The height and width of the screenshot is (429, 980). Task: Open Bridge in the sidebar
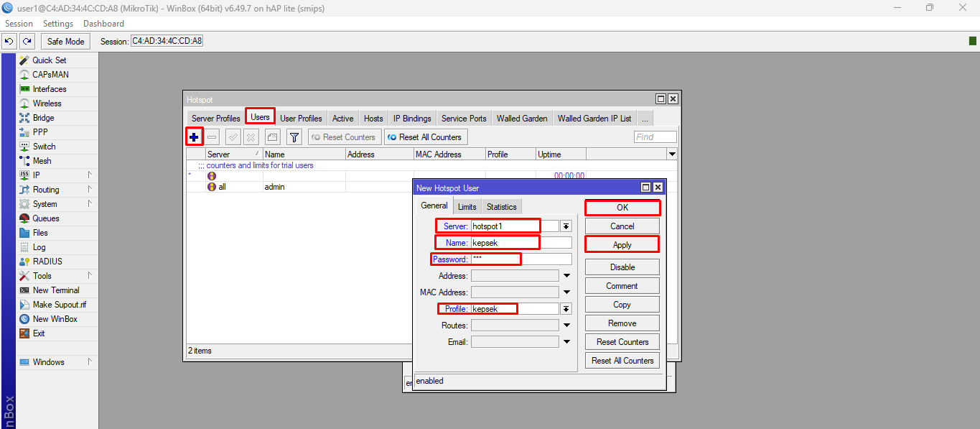coord(43,118)
